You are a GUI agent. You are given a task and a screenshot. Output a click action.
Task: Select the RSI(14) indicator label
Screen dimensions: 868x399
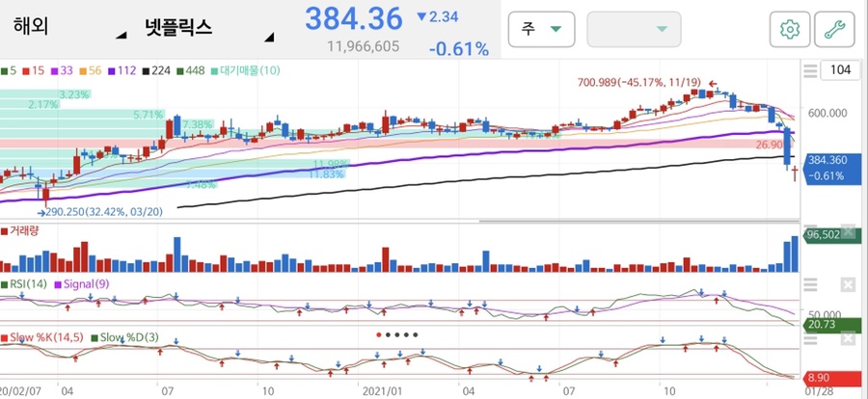pos(24,284)
